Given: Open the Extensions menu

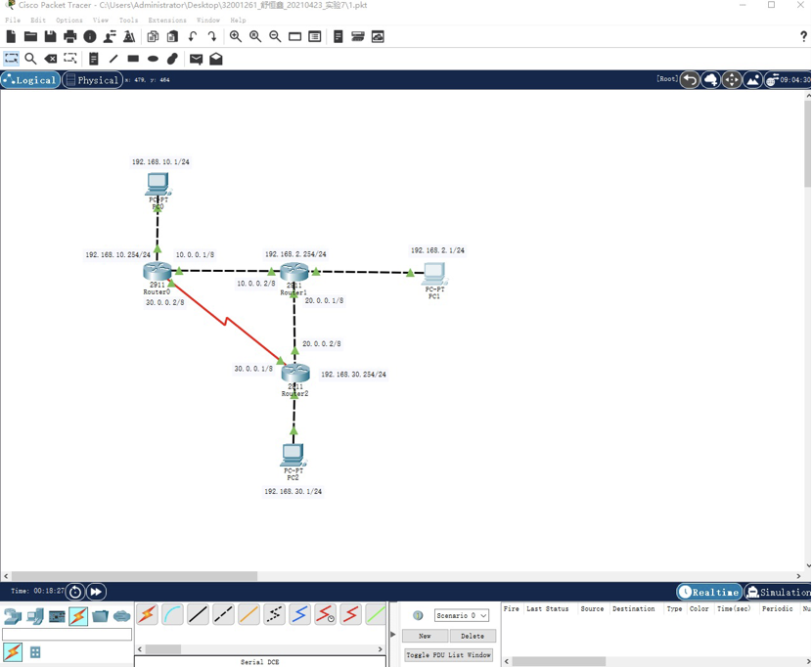Looking at the screenshot, I should 166,20.
